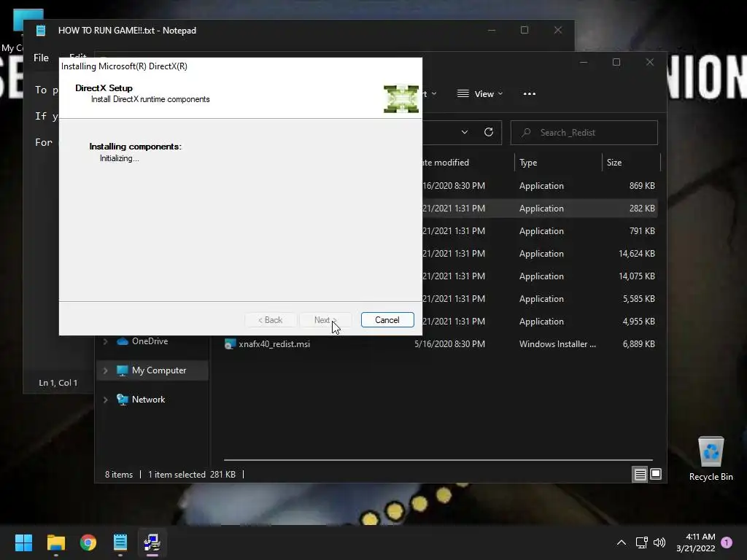The image size is (747, 560).
Task: Show hidden system tray icons
Action: pyautogui.click(x=622, y=542)
